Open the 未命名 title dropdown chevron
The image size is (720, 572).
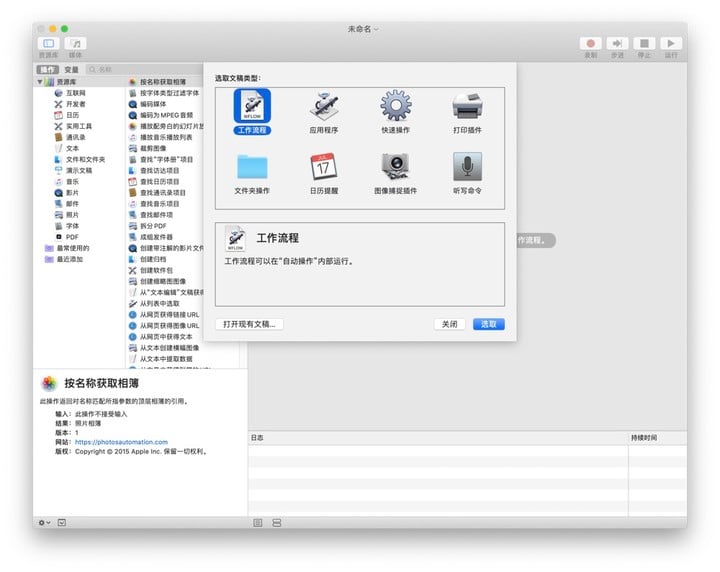pyautogui.click(x=377, y=30)
